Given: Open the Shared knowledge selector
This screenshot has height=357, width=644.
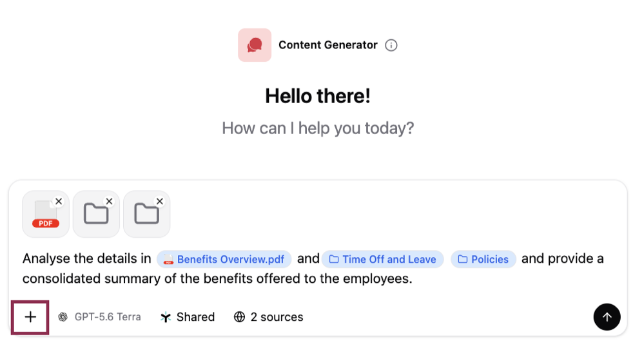Looking at the screenshot, I should [x=188, y=317].
